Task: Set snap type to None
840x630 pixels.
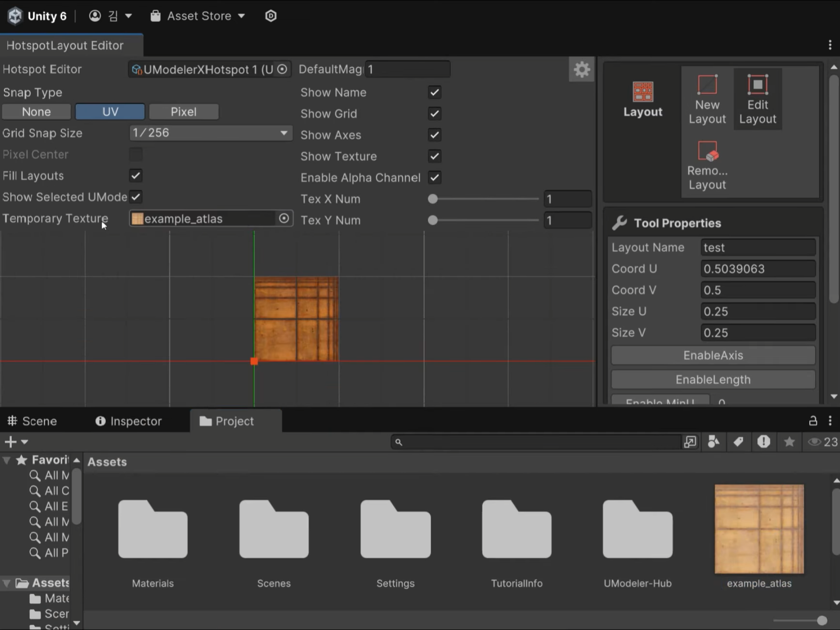Action: pyautogui.click(x=36, y=112)
